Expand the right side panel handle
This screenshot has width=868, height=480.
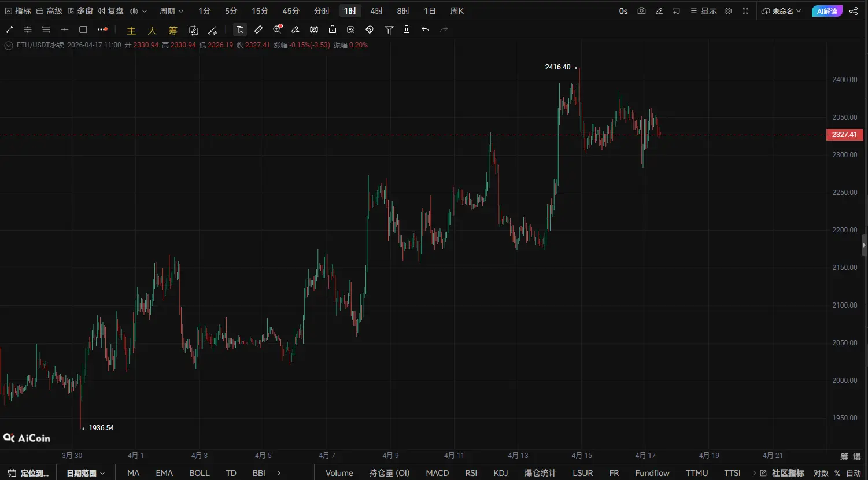[x=865, y=245]
